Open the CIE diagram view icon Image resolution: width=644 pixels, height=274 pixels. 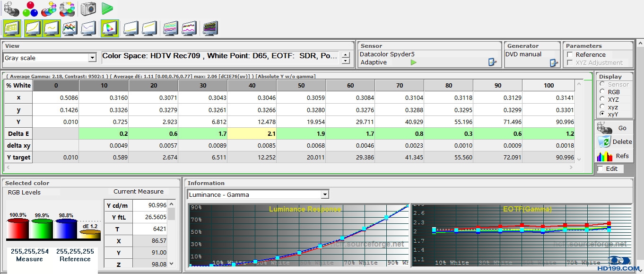[109, 28]
